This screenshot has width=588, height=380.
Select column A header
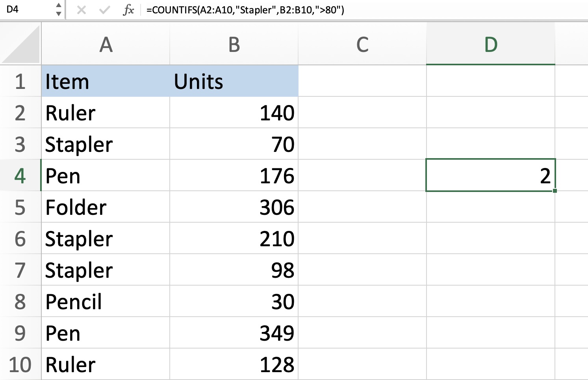pyautogui.click(x=106, y=44)
